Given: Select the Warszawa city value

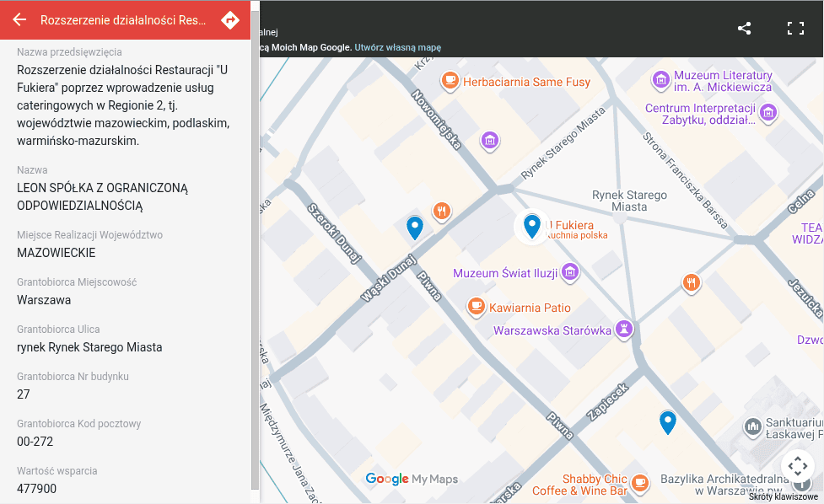Looking at the screenshot, I should (44, 300).
